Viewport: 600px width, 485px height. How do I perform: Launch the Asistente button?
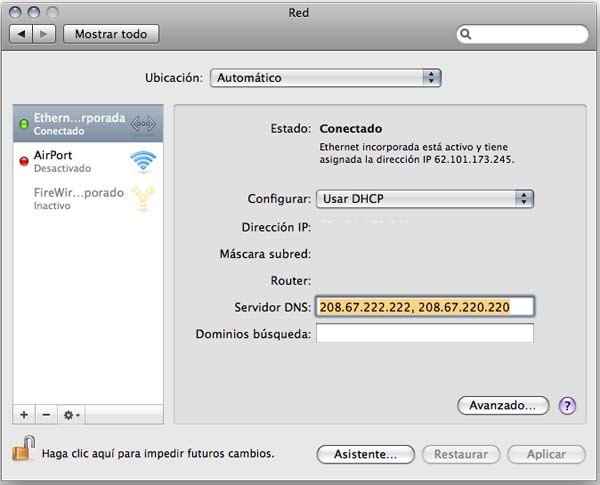coord(365,454)
